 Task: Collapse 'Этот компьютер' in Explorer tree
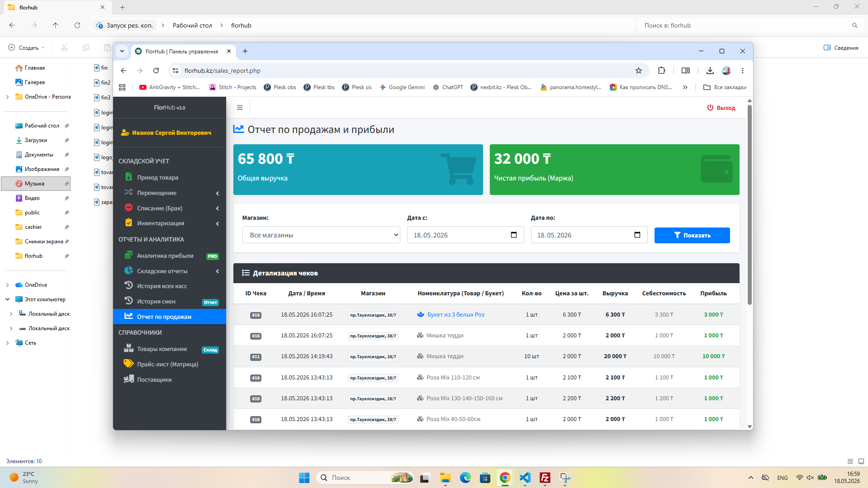(x=7, y=299)
